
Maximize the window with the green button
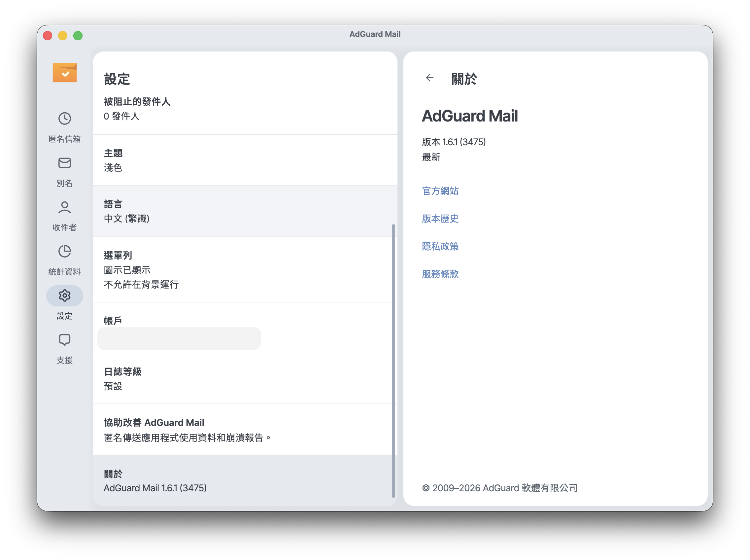tap(78, 35)
